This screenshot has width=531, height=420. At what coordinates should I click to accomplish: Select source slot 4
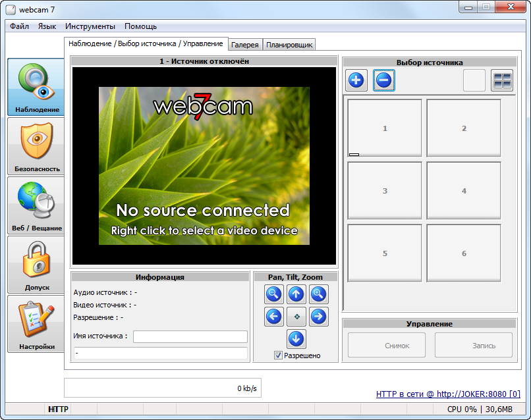pos(464,191)
